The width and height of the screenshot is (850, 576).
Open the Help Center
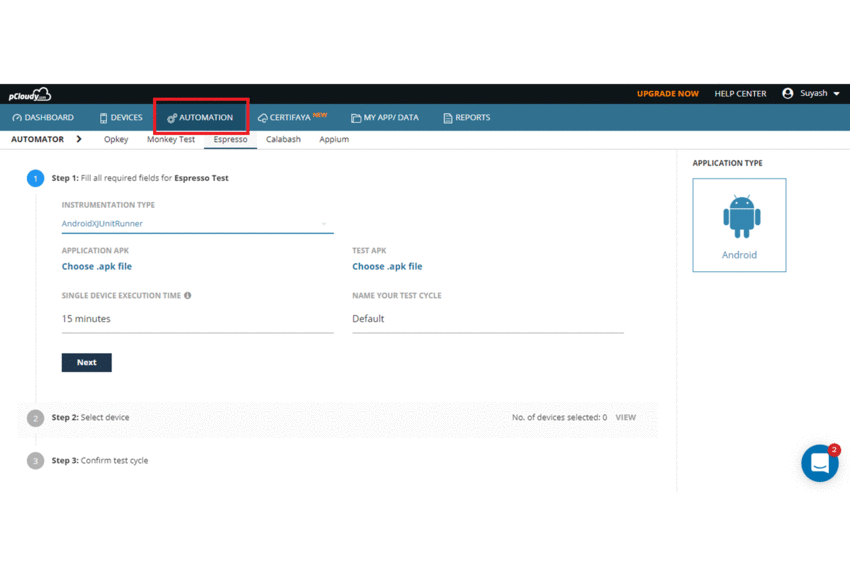(740, 94)
